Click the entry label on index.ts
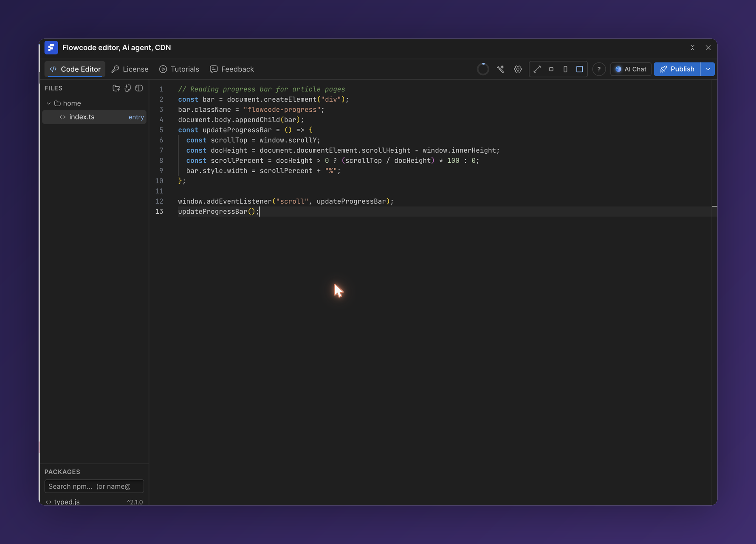This screenshot has height=544, width=756. pos(136,117)
